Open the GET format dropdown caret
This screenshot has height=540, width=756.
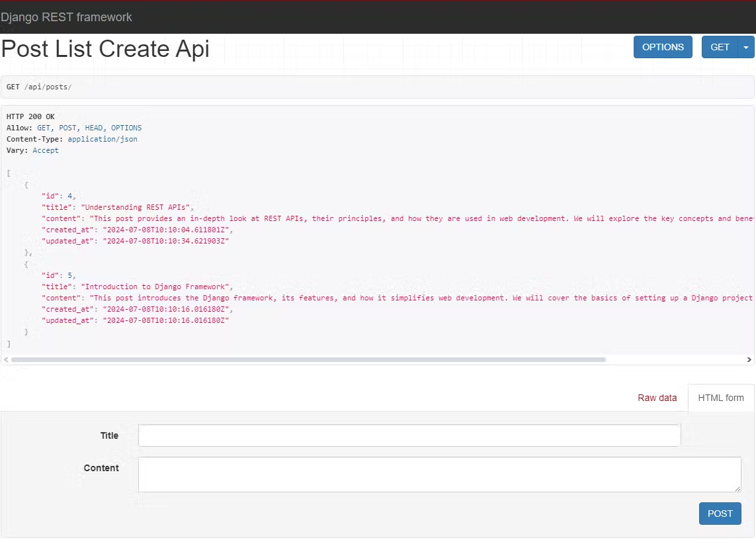pos(746,47)
